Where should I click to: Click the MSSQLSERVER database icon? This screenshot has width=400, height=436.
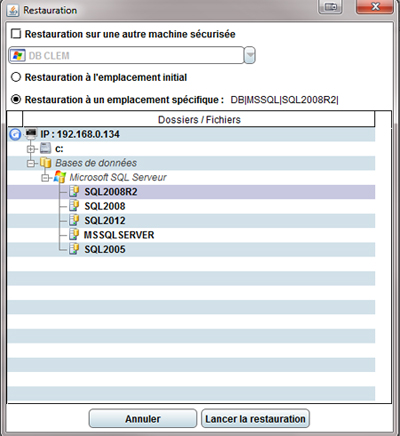coord(74,235)
